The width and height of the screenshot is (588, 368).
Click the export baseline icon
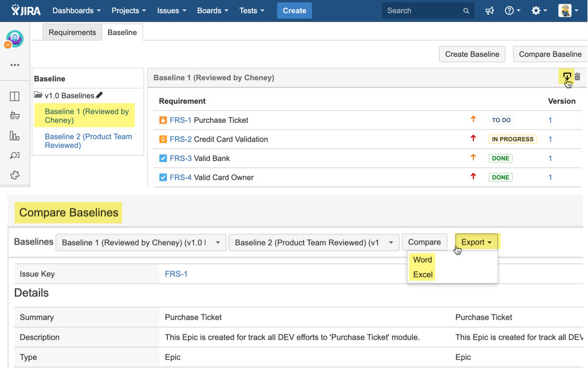coord(567,77)
